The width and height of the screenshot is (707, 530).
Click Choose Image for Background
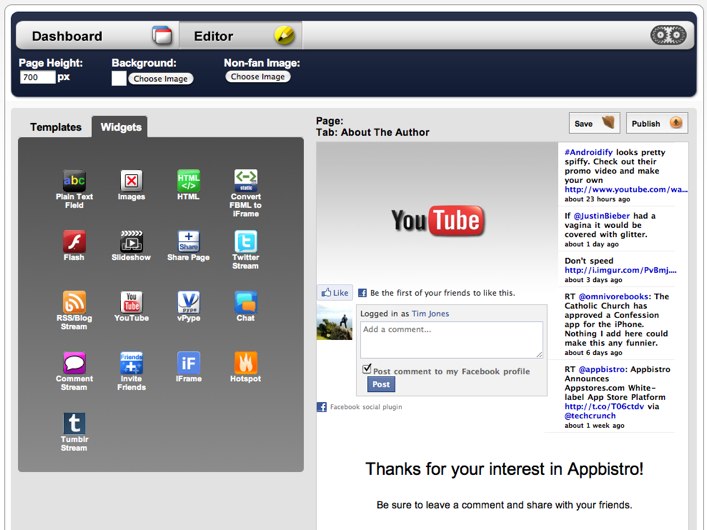(161, 78)
